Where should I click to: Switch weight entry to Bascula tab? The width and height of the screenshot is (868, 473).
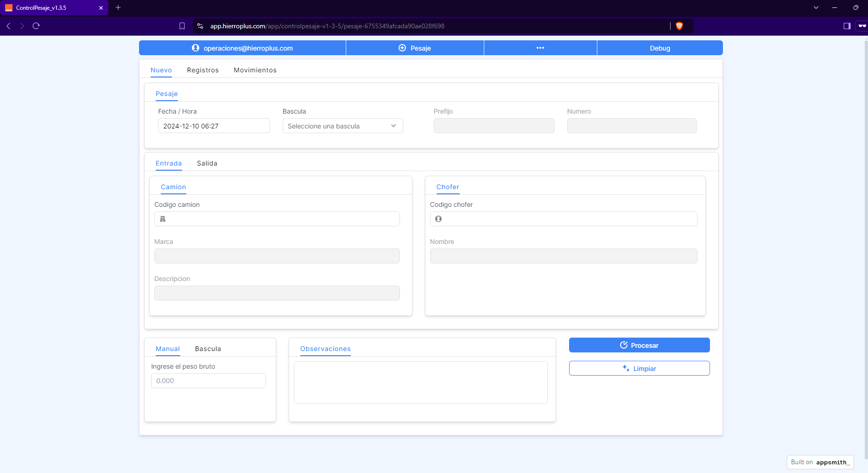[x=208, y=349]
